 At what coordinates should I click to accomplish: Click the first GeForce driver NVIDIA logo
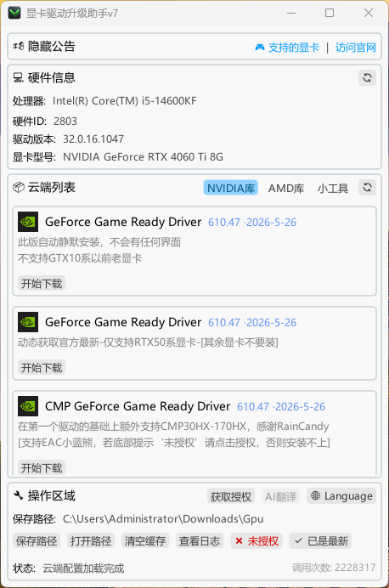pyautogui.click(x=28, y=222)
